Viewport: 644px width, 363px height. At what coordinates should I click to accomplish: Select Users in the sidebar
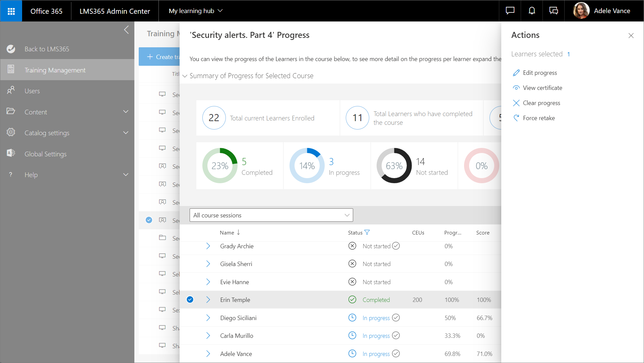tap(32, 91)
